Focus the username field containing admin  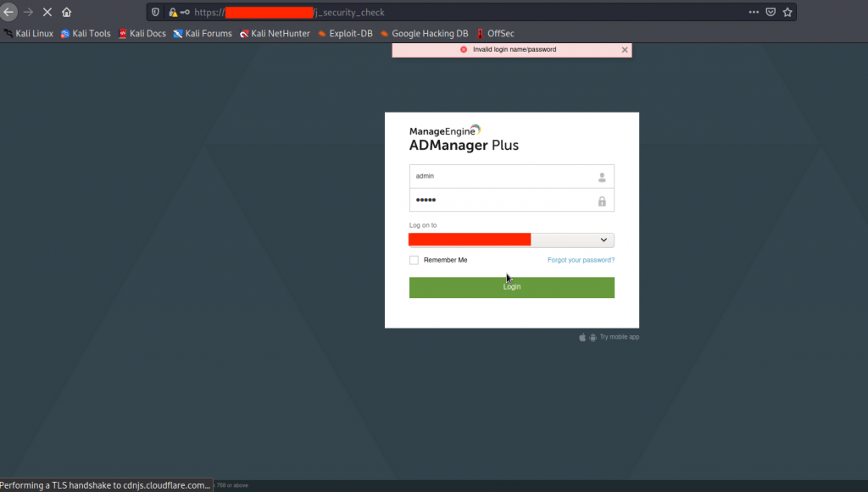511,176
